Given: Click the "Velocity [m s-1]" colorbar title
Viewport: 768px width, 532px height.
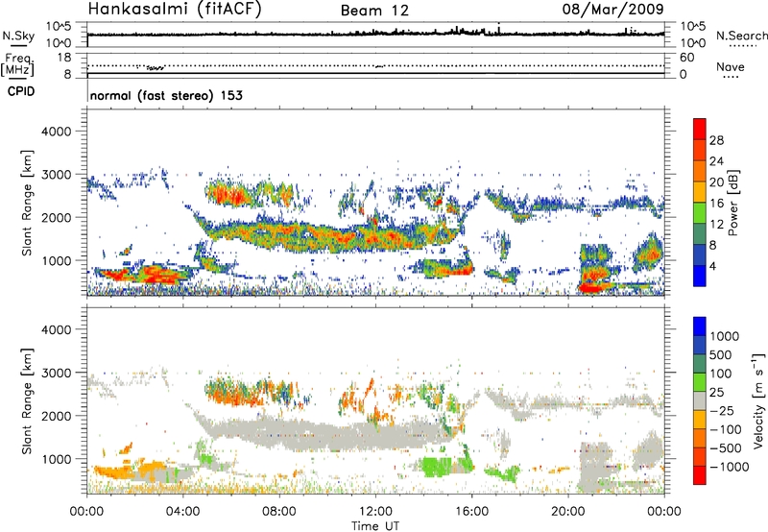Looking at the screenshot, I should click(758, 400).
